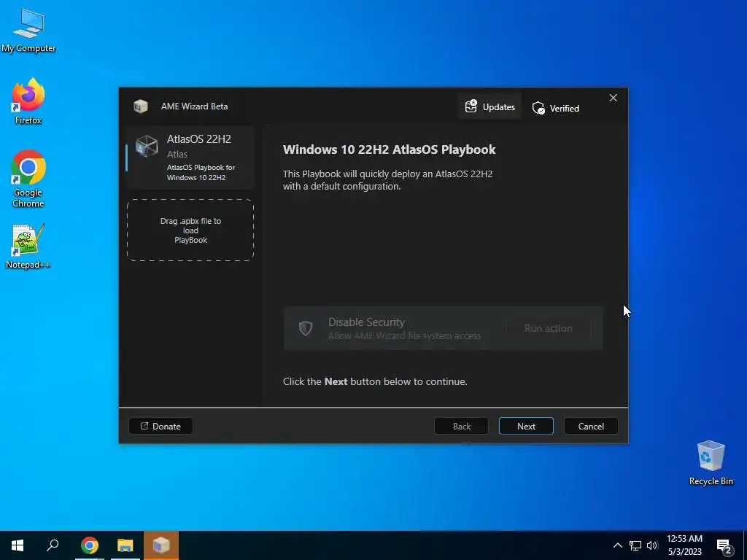Open network status tray icon

point(635,545)
